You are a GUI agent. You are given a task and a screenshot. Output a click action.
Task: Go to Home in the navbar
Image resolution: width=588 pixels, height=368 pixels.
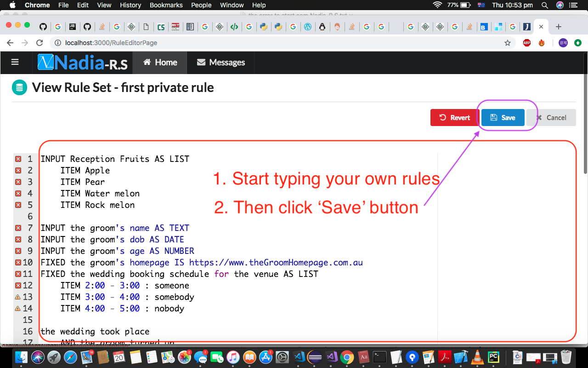160,63
